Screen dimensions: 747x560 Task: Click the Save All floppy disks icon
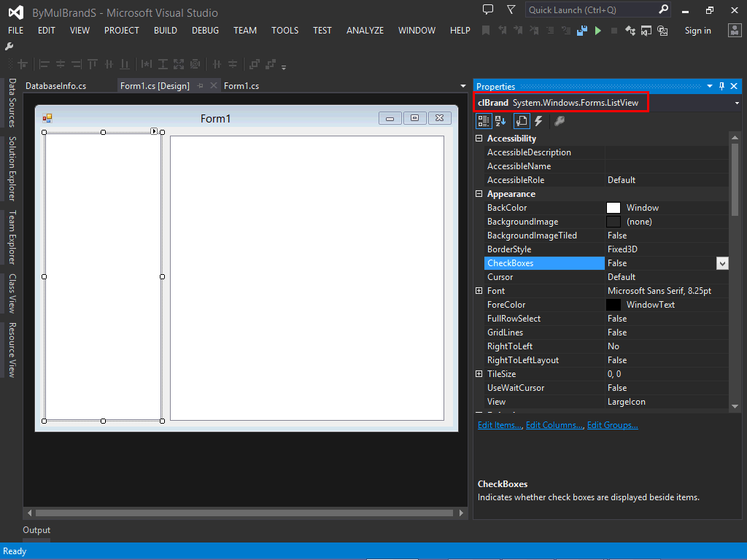coord(581,31)
